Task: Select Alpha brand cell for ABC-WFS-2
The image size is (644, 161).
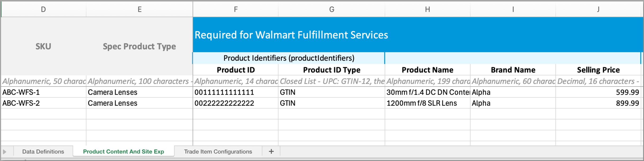Action: pyautogui.click(x=513, y=103)
